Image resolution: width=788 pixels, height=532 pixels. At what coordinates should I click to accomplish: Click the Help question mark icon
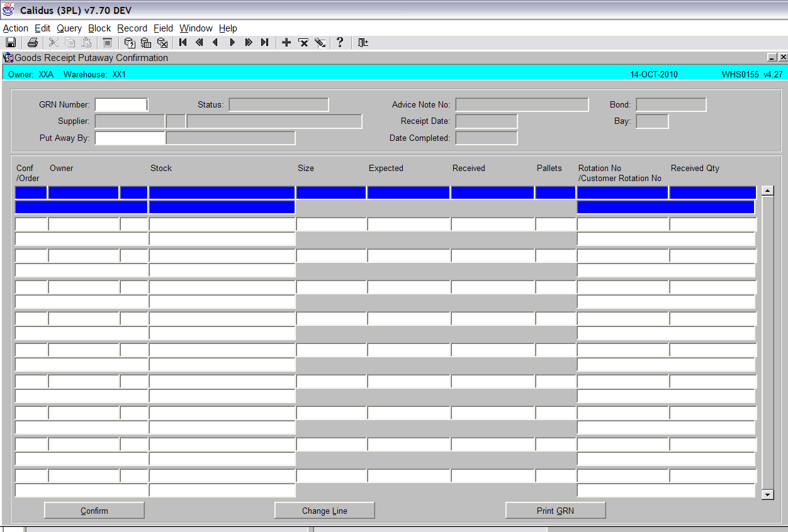(340, 42)
